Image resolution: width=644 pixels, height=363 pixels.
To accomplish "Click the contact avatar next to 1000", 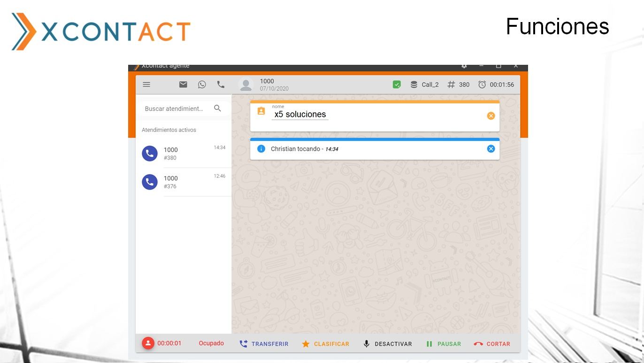I will click(245, 85).
